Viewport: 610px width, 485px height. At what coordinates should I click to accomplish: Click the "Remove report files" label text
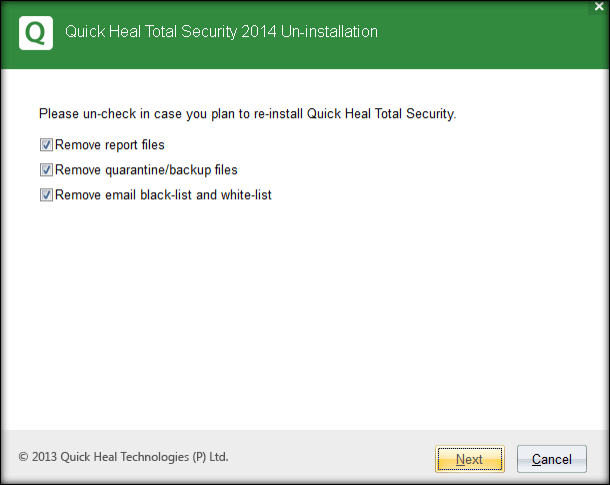110,145
